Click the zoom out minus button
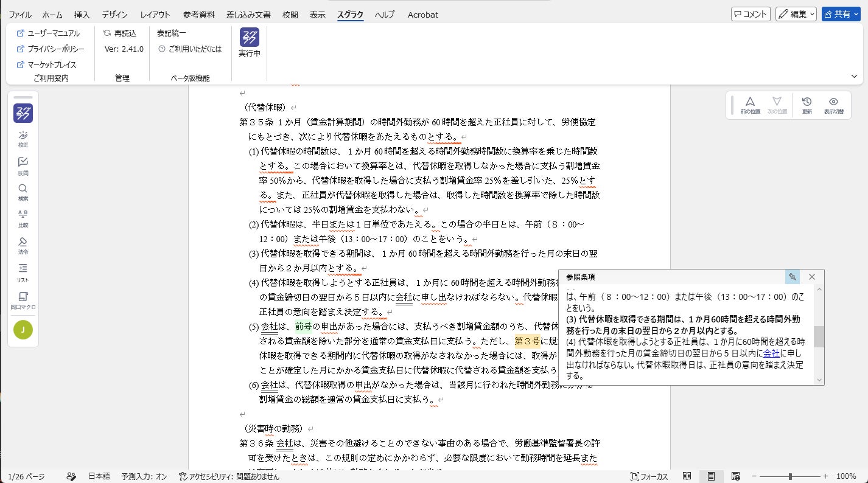 click(754, 476)
